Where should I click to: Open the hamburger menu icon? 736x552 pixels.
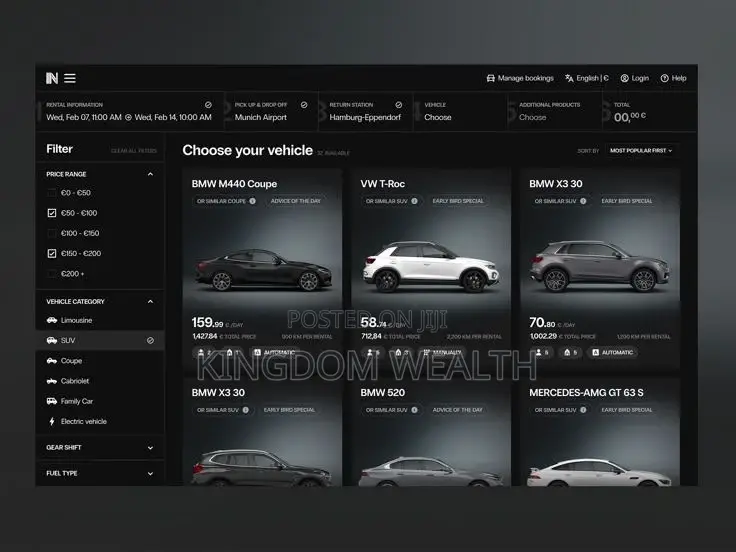click(x=70, y=78)
